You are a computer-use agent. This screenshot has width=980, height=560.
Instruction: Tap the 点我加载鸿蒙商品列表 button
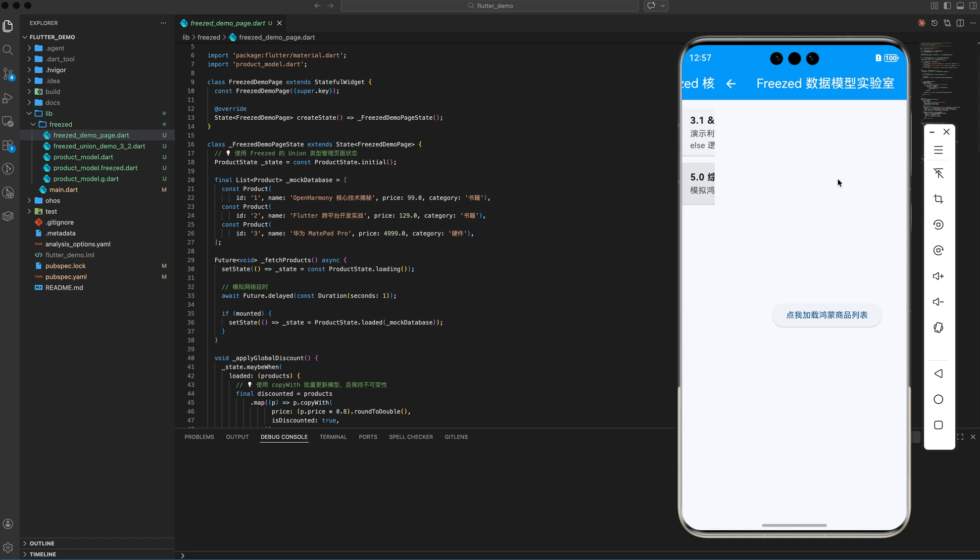click(827, 315)
